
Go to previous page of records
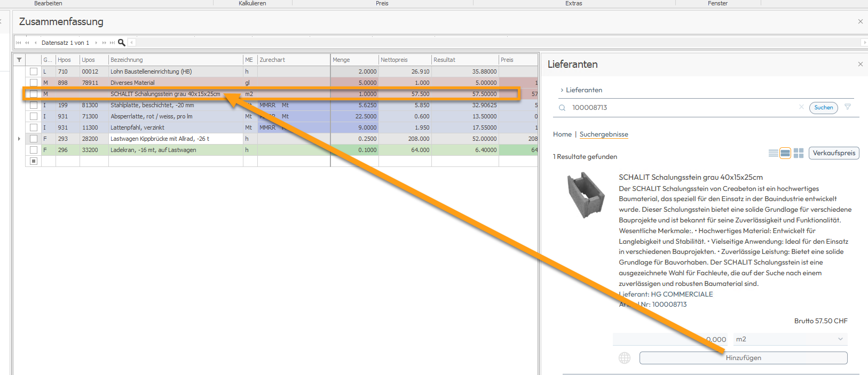pos(27,43)
